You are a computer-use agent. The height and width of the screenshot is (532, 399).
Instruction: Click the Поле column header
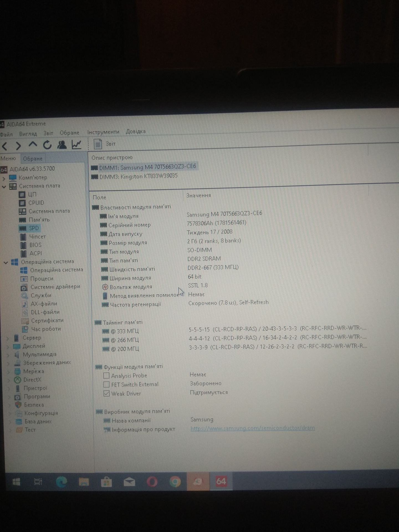coord(99,197)
